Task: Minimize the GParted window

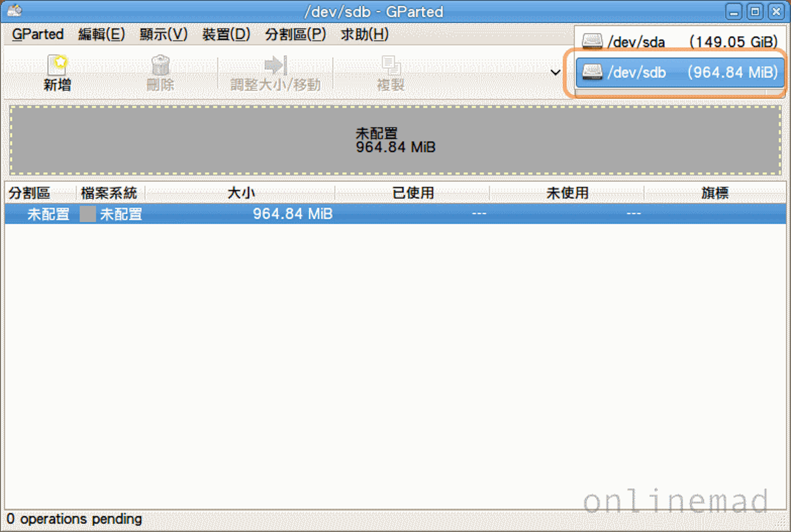Action: coord(734,12)
